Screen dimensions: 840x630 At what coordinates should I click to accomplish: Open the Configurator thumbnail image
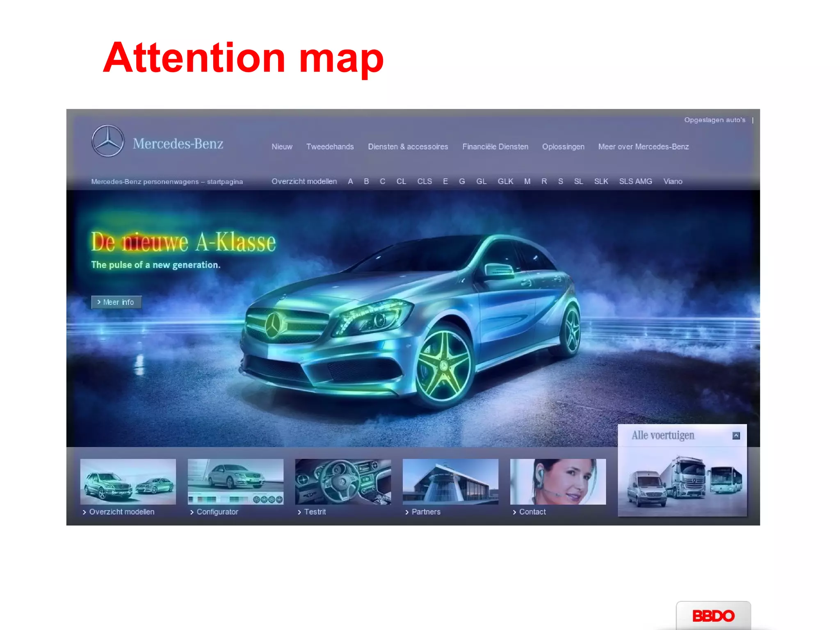click(x=235, y=482)
